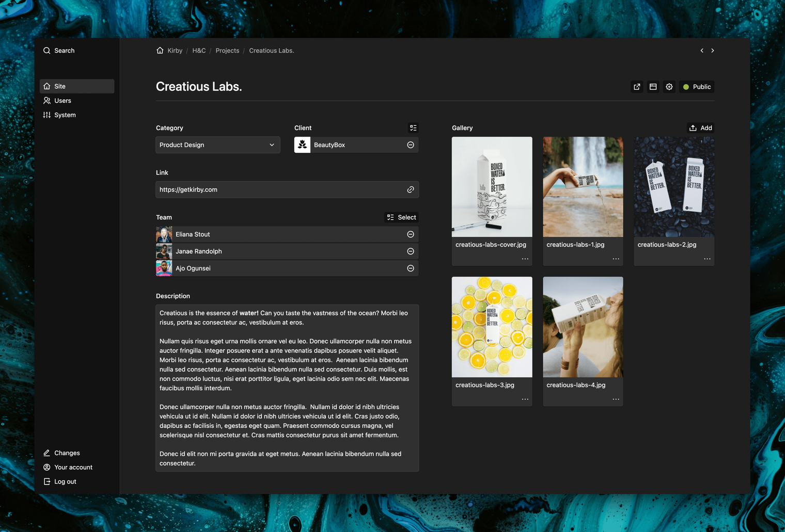The width and height of the screenshot is (785, 532).
Task: Open the Users menu item
Action: coord(77,101)
